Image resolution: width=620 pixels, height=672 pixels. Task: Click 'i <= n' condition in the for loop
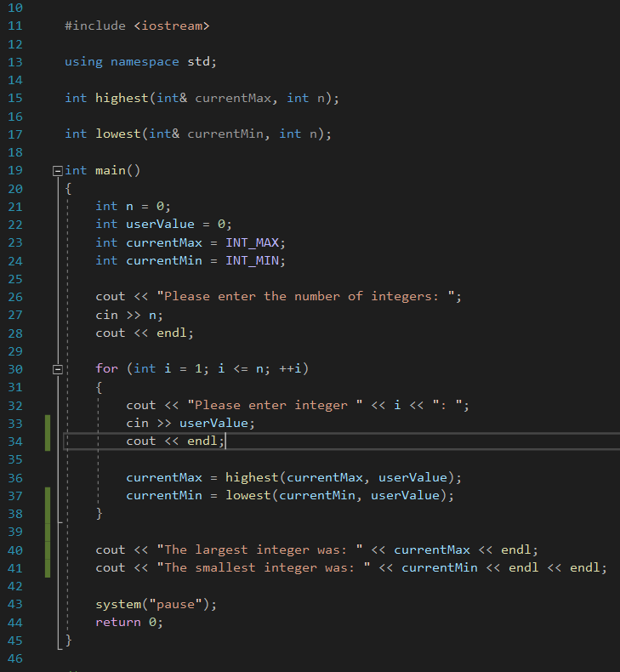241,368
